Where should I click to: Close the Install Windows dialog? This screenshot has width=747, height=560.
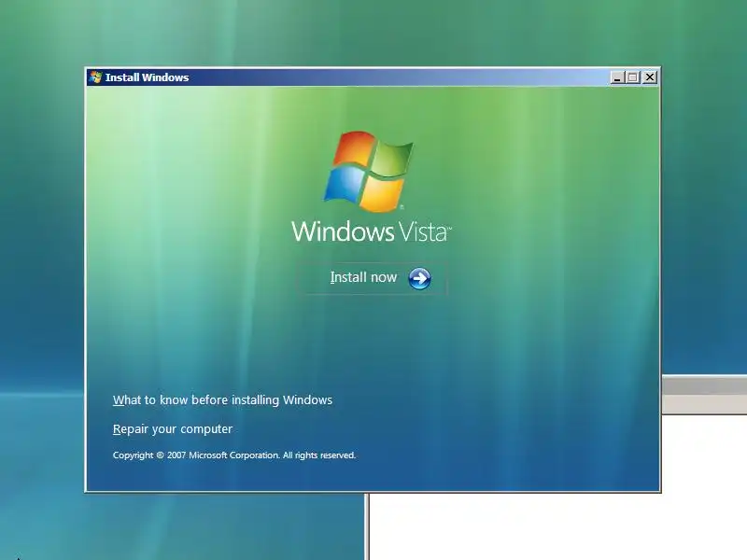pos(650,77)
